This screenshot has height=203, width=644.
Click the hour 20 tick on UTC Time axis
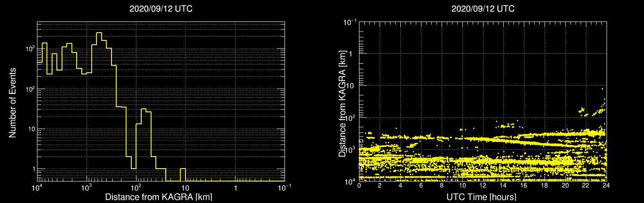click(x=565, y=187)
